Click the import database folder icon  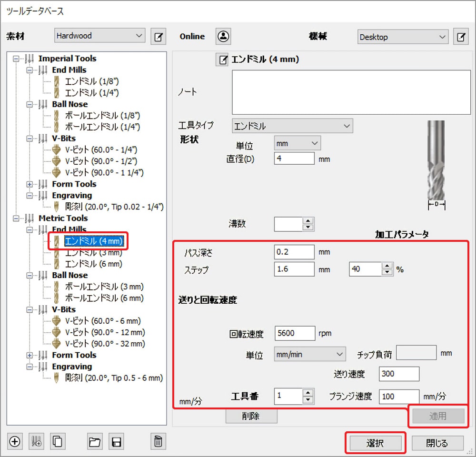(x=95, y=441)
